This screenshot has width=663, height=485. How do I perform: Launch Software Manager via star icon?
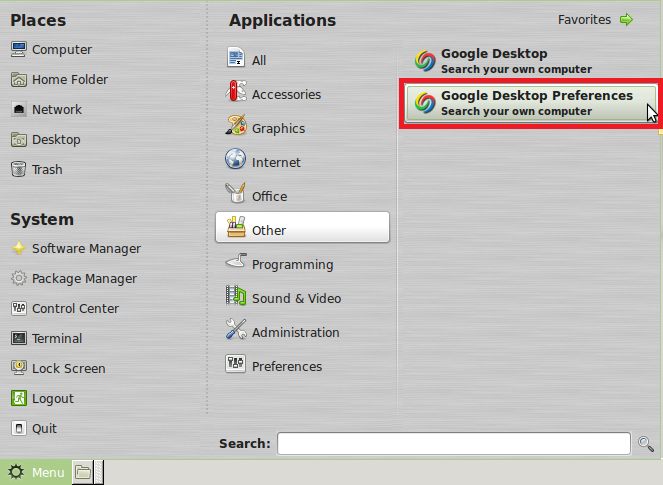(x=19, y=248)
